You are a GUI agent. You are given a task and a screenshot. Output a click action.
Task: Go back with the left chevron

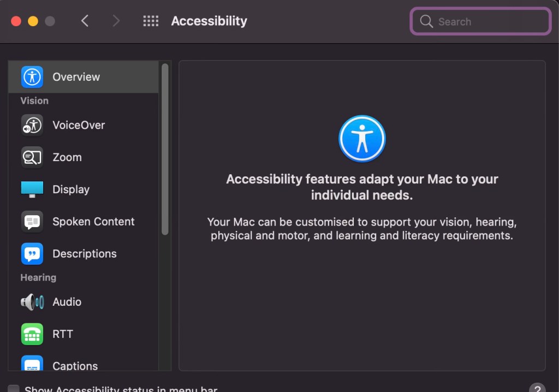pyautogui.click(x=85, y=21)
